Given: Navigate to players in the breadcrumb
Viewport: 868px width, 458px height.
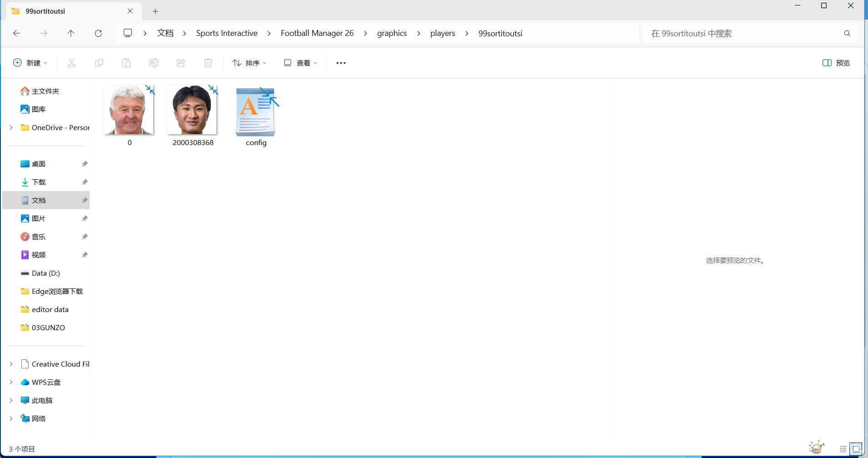Looking at the screenshot, I should click(x=443, y=33).
